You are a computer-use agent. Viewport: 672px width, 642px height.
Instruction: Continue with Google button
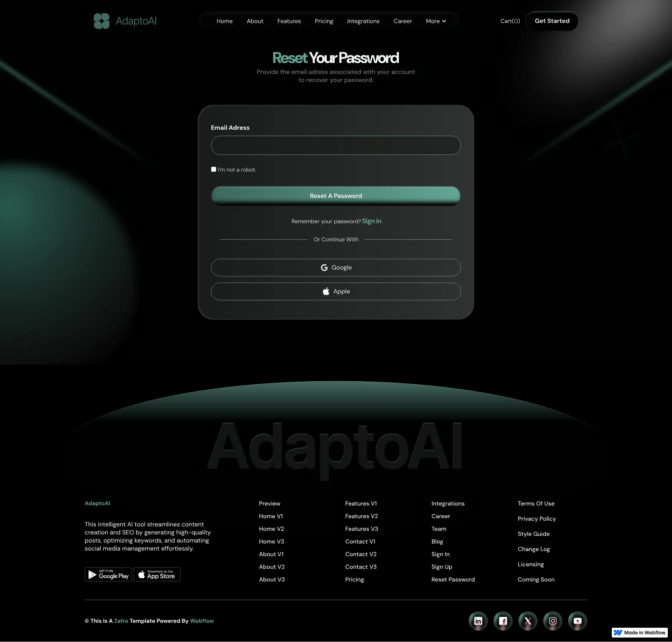[336, 268]
